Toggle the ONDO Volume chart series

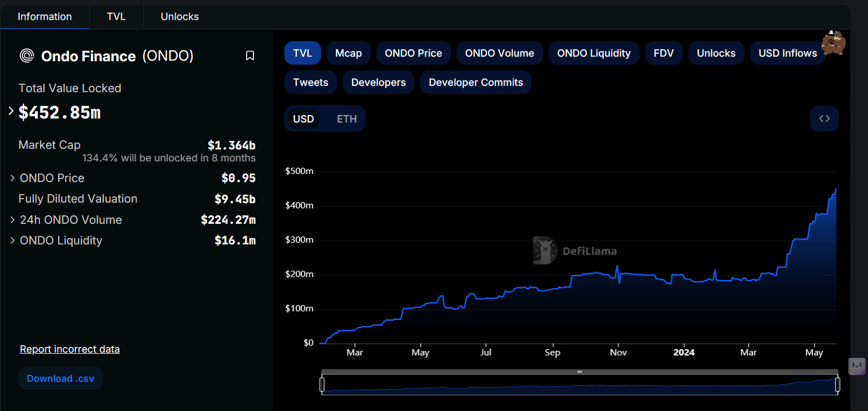[500, 53]
